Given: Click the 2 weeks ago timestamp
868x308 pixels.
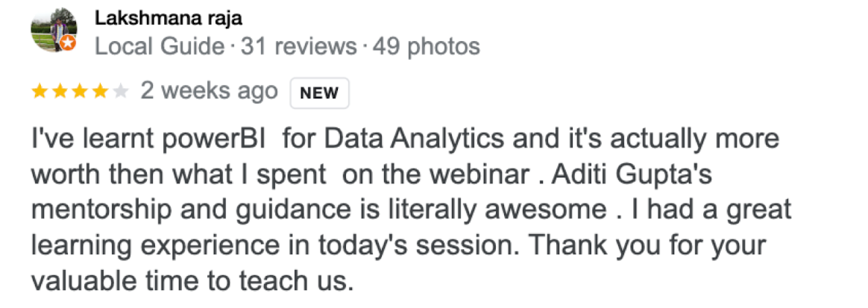Looking at the screenshot, I should [210, 91].
